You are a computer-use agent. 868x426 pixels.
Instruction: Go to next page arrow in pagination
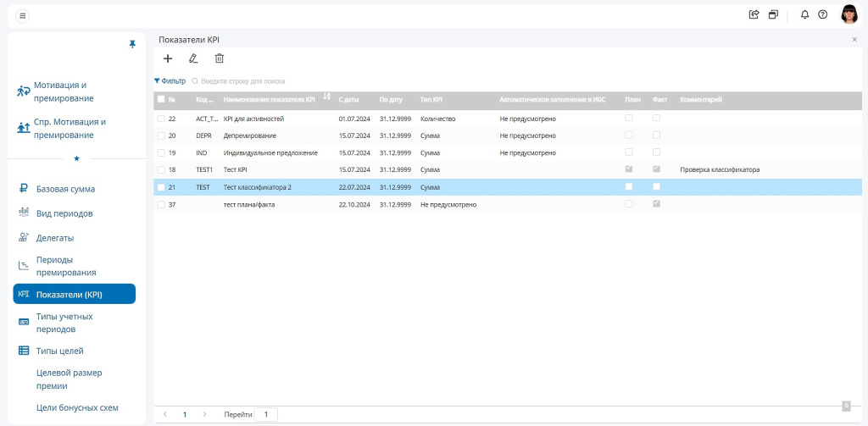click(x=204, y=415)
